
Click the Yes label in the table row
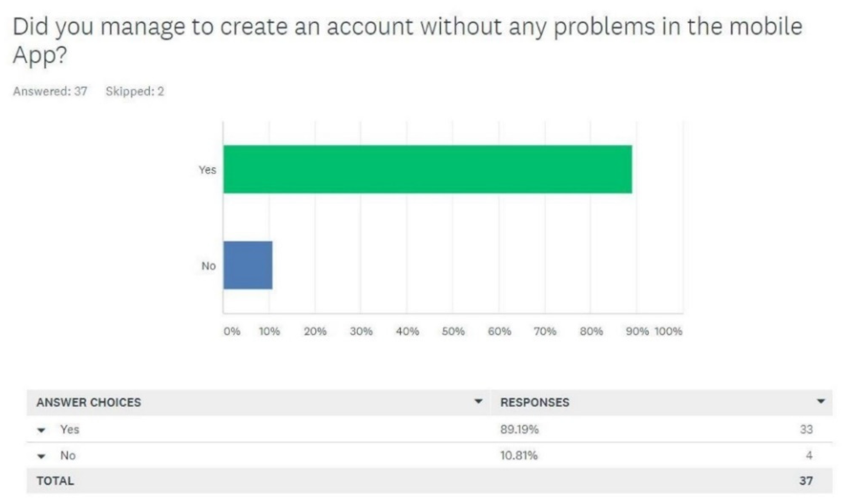click(x=70, y=430)
